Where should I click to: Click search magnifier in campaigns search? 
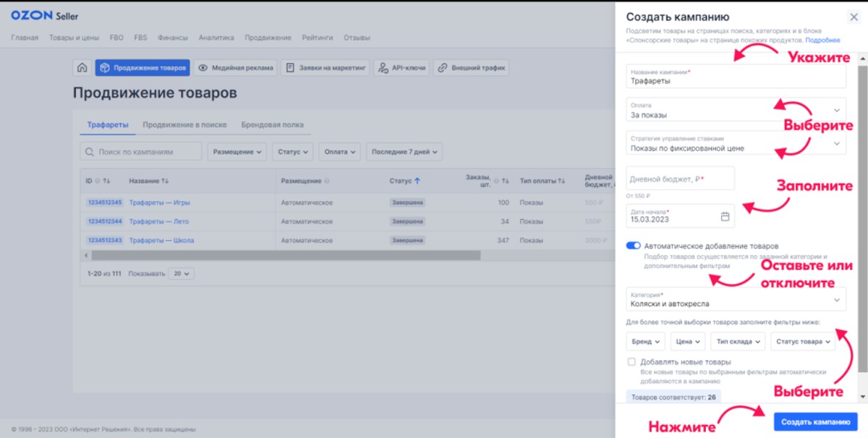tap(90, 152)
